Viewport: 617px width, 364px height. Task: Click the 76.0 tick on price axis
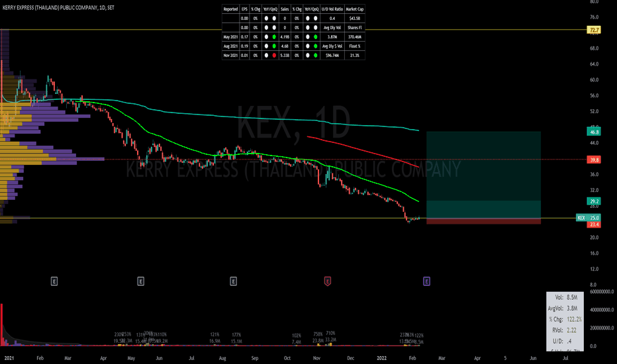coord(594,17)
